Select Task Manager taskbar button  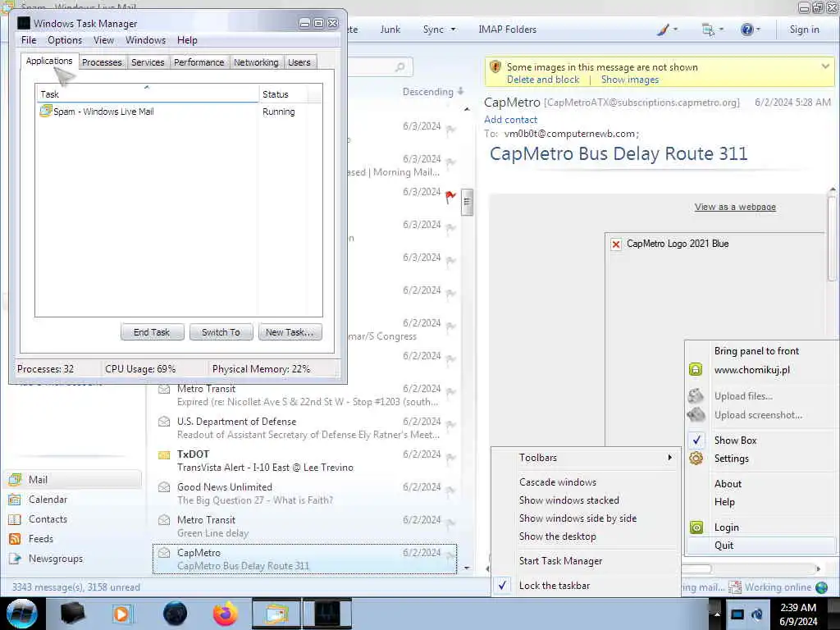click(326, 614)
